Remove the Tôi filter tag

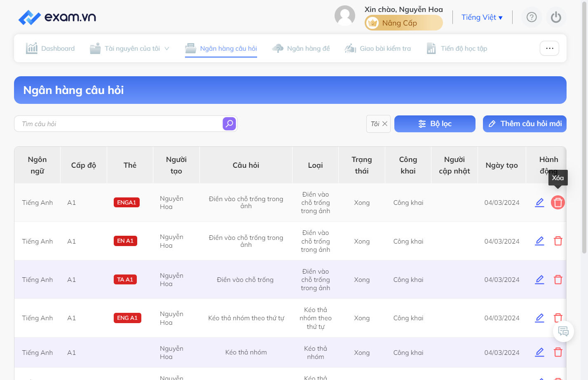pyautogui.click(x=384, y=124)
